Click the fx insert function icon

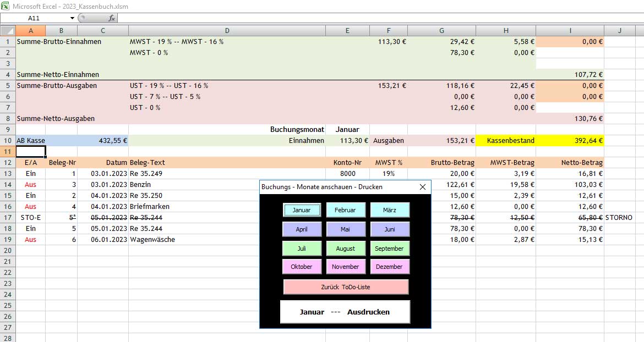112,18
